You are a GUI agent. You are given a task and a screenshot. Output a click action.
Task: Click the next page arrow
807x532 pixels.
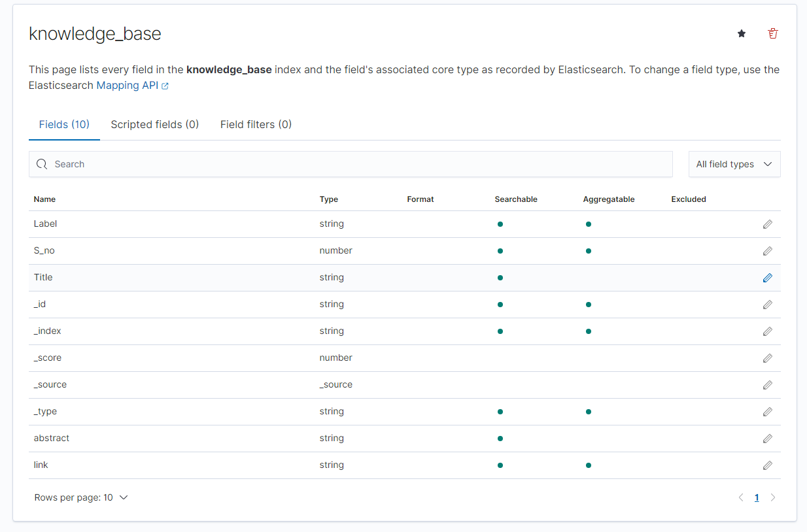(x=773, y=497)
